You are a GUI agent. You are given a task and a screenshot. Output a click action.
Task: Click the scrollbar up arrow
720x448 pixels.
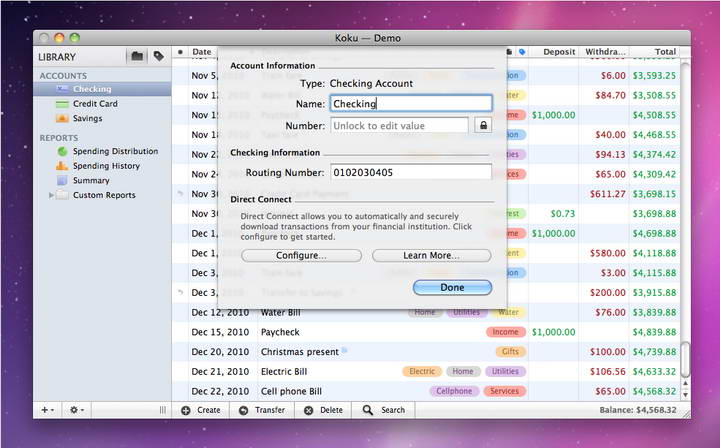pyautogui.click(x=685, y=383)
